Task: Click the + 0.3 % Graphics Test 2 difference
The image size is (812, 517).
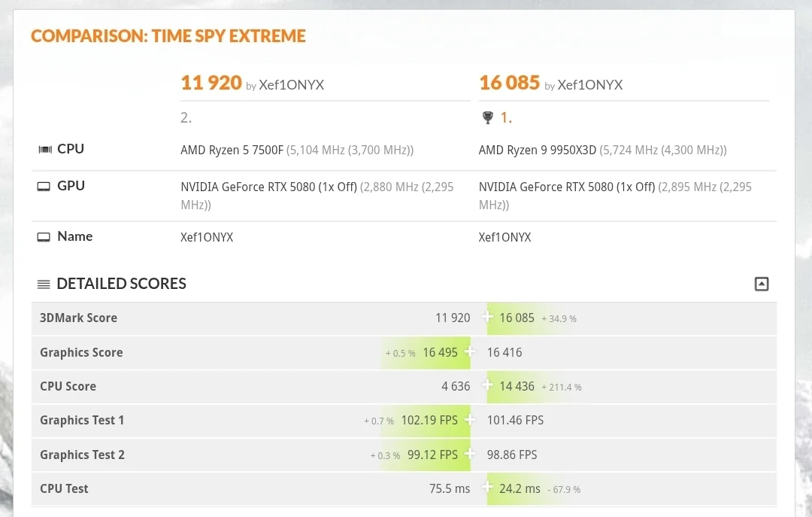Action: (x=385, y=456)
